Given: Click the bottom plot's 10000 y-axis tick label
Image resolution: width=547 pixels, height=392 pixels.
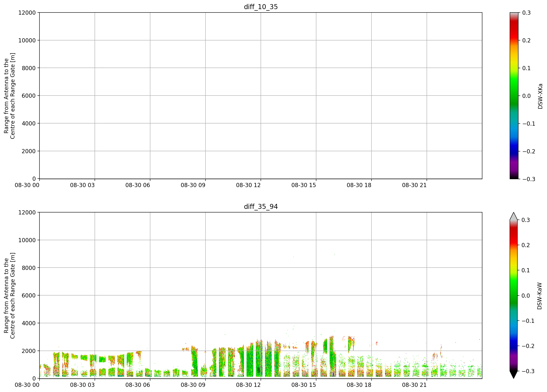Looking at the screenshot, I should click(27, 240).
